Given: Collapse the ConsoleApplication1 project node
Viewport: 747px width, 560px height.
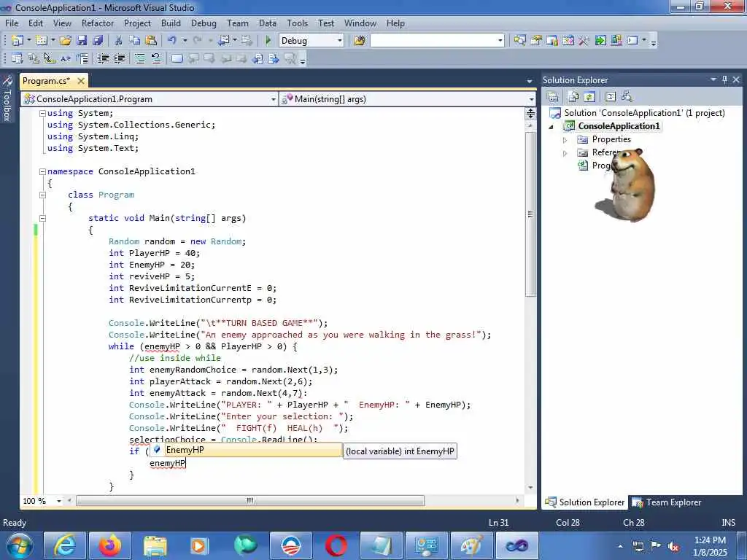Looking at the screenshot, I should (x=551, y=127).
